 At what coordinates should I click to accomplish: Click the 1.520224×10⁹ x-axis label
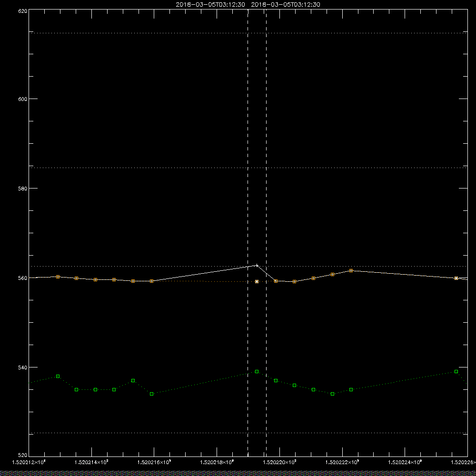405,462
